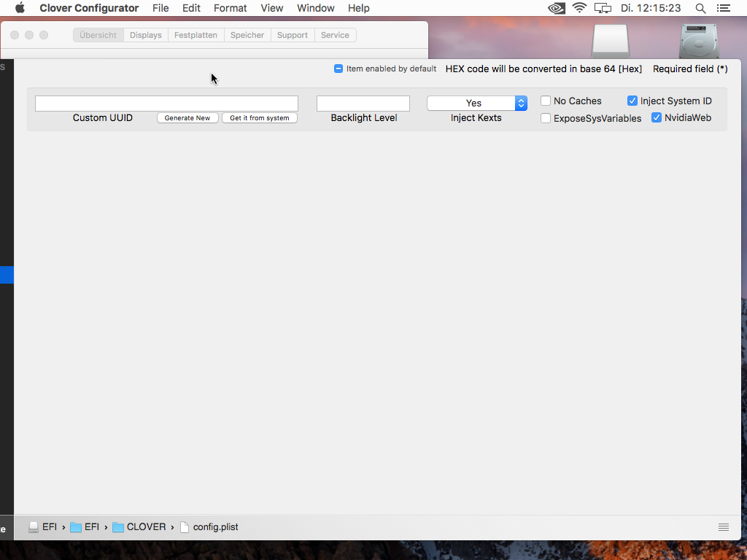Uncheck the NvidiaWeb option
The width and height of the screenshot is (747, 560).
click(x=657, y=117)
